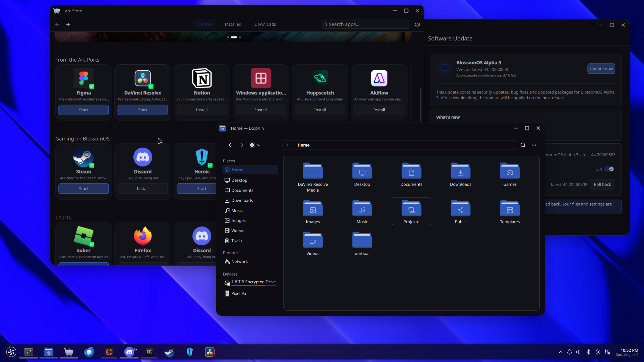Click the Sober app icon
This screenshot has width=644, height=362.
(x=84, y=236)
